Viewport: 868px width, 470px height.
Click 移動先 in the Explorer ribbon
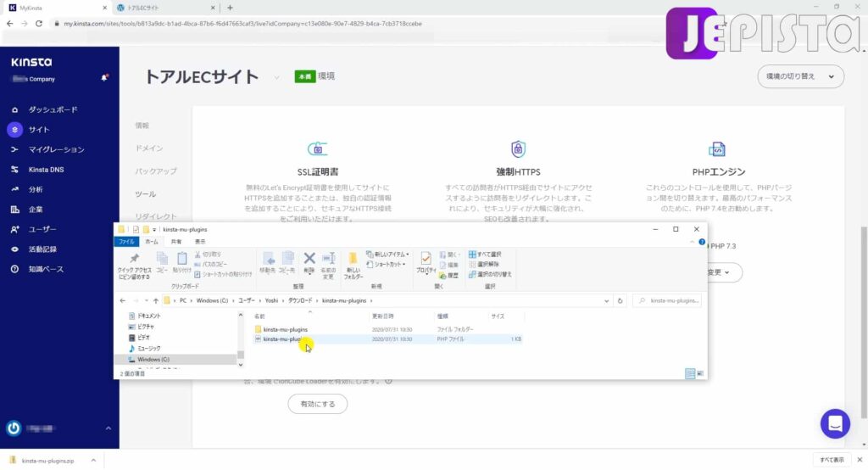(268, 263)
